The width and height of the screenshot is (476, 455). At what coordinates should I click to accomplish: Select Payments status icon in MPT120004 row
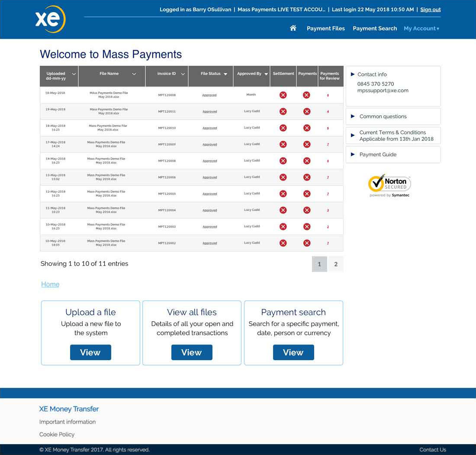(x=307, y=210)
